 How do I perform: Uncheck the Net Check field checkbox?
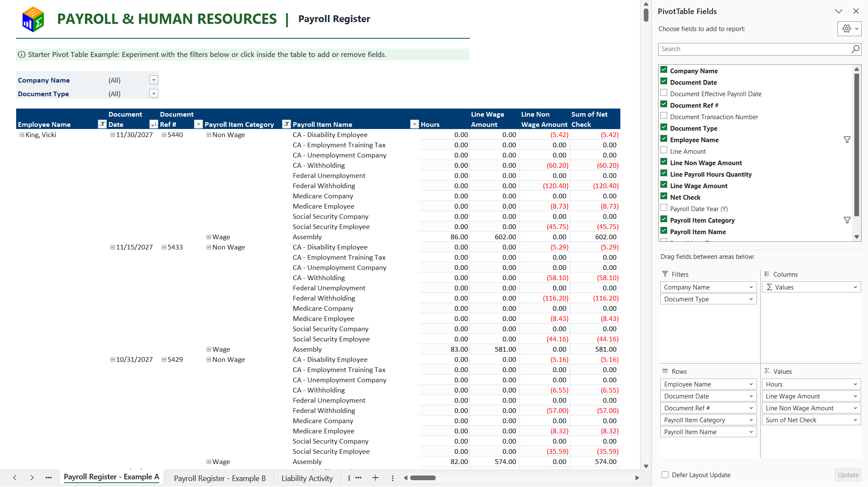[664, 196]
